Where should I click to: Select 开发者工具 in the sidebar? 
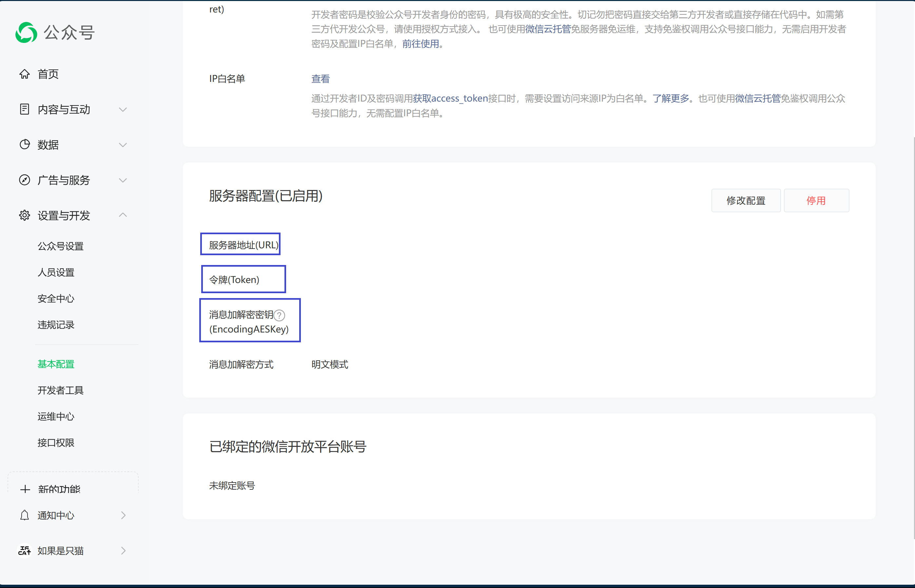click(x=60, y=390)
